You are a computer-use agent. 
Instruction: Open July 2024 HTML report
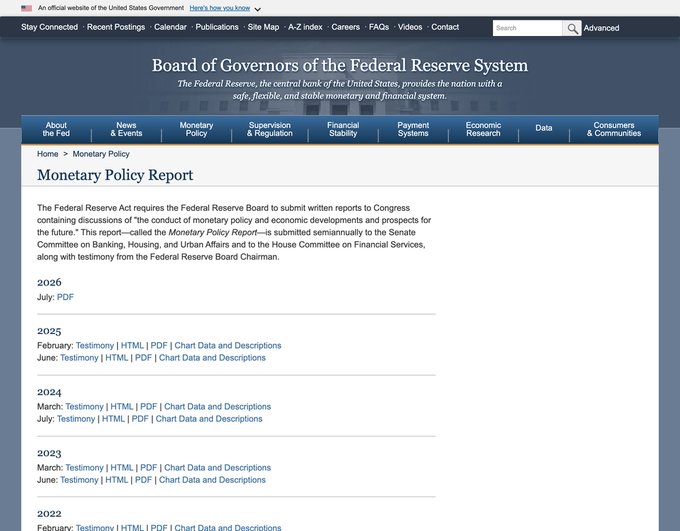click(113, 419)
